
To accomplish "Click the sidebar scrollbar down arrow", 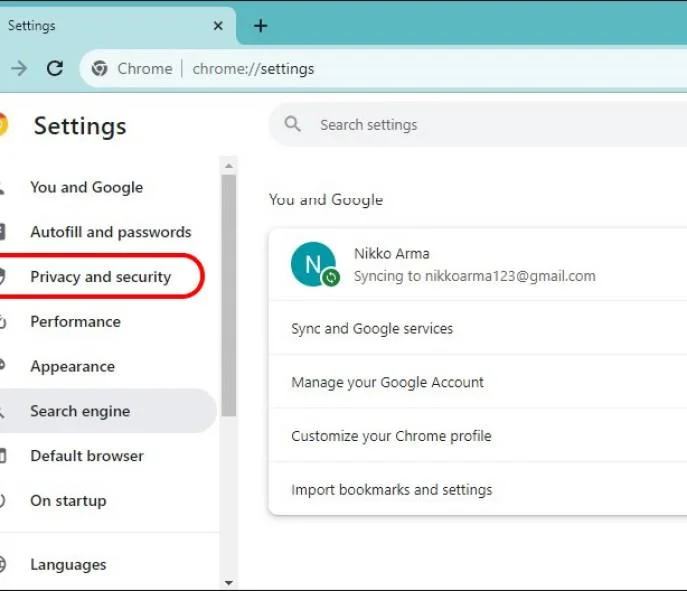I will click(229, 583).
